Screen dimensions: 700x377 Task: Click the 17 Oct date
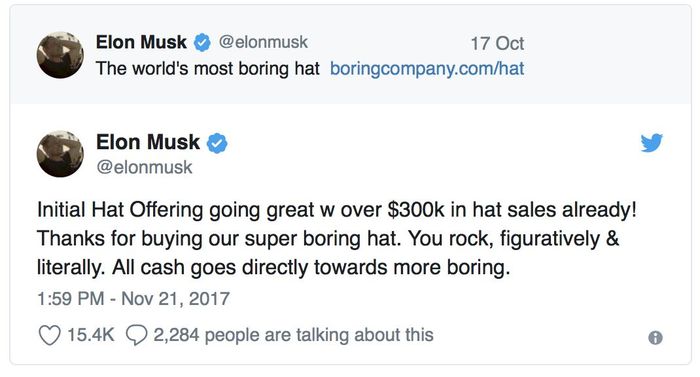pyautogui.click(x=497, y=43)
